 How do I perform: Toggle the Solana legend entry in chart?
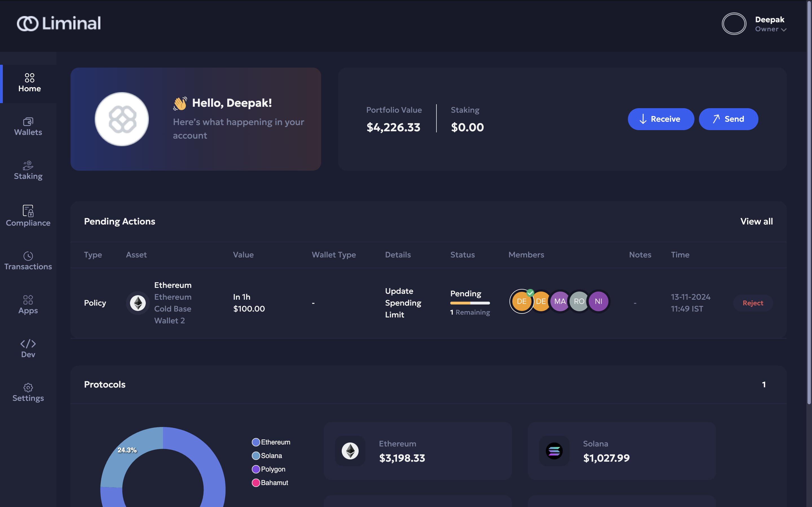(267, 456)
